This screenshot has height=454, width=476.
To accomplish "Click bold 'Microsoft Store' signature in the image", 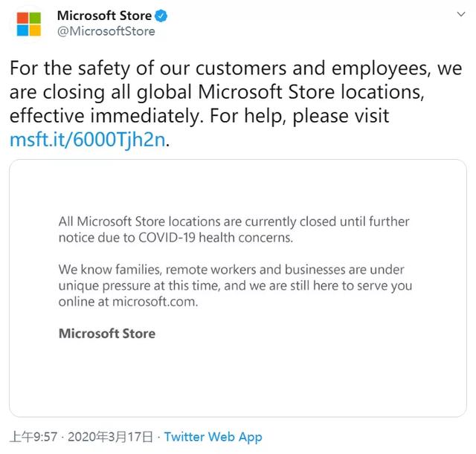I will point(107,333).
